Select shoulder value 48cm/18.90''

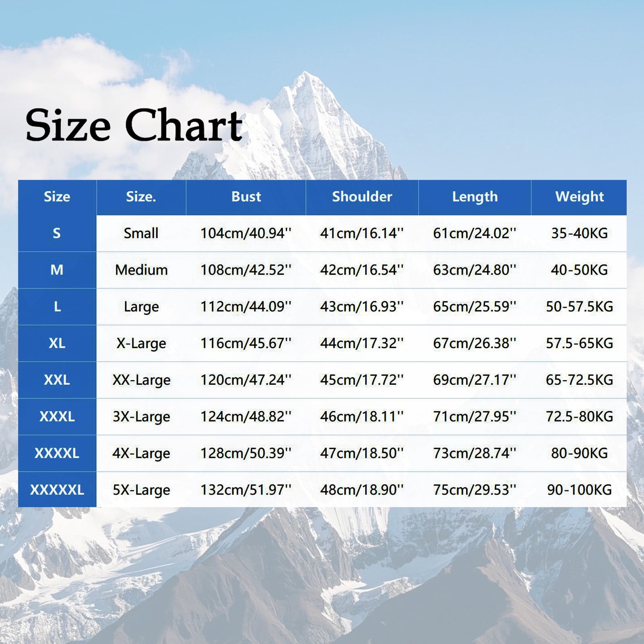[x=361, y=490]
